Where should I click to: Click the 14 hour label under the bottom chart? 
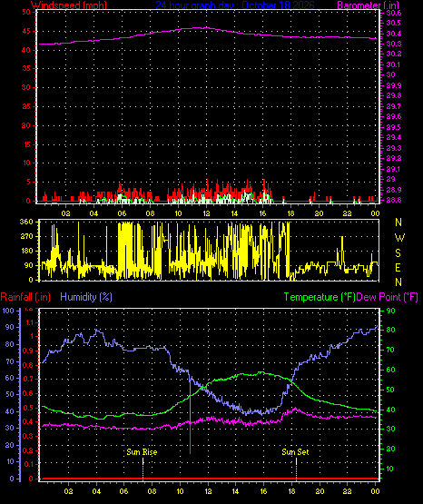coord(235,491)
